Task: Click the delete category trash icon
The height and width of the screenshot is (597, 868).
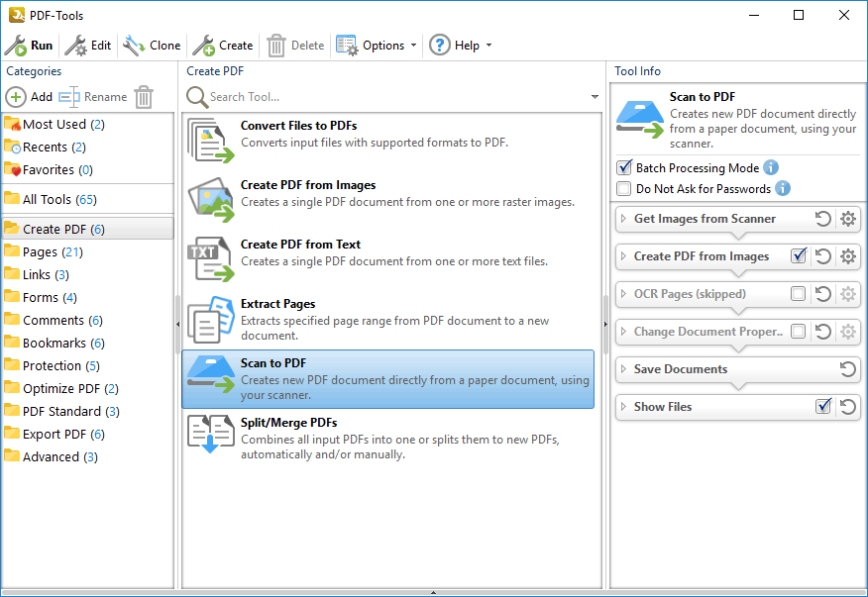Action: click(144, 97)
